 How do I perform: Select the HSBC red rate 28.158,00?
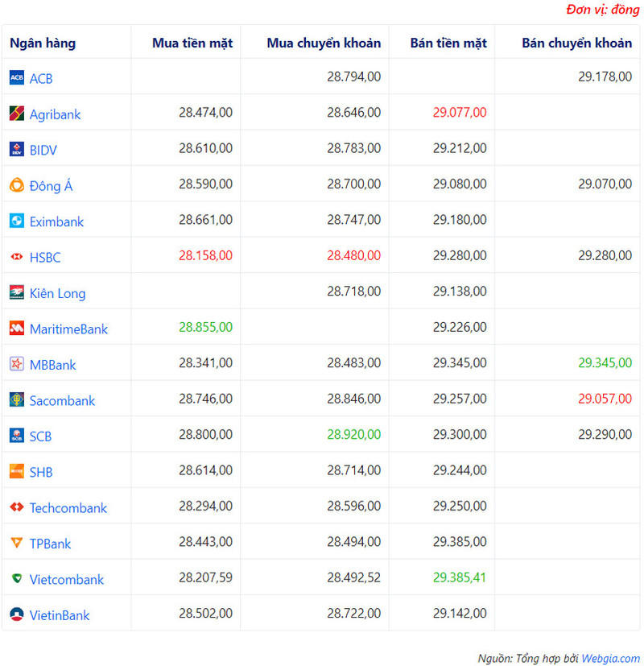[205, 255]
